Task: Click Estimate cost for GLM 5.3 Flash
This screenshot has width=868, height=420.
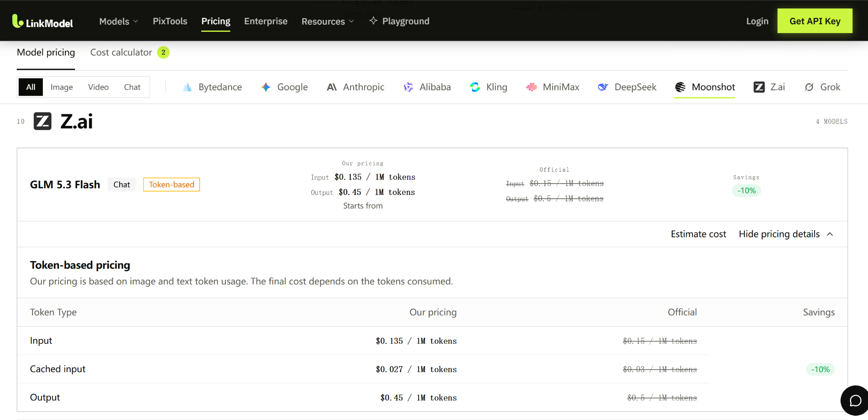Action: click(x=698, y=234)
